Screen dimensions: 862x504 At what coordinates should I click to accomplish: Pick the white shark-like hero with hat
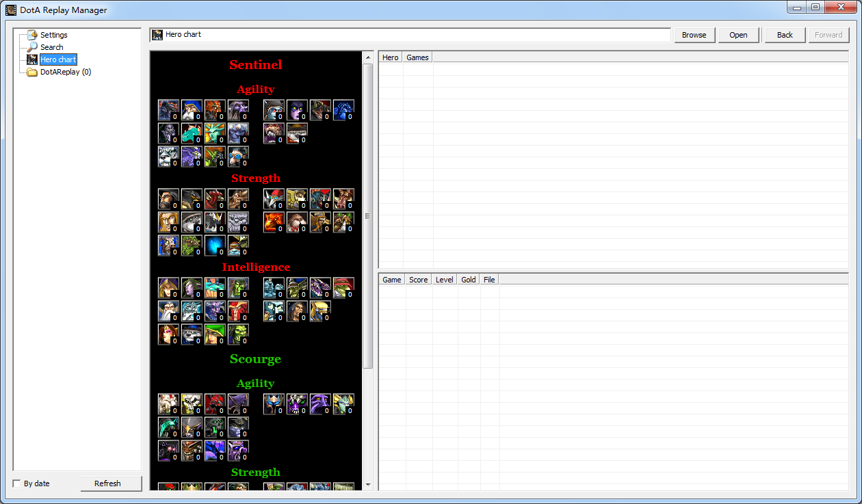click(298, 134)
